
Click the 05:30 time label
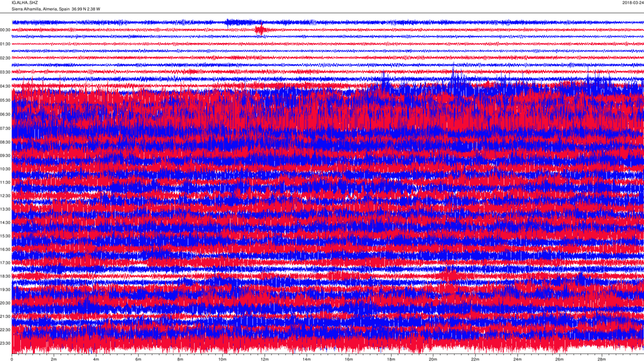5,100
